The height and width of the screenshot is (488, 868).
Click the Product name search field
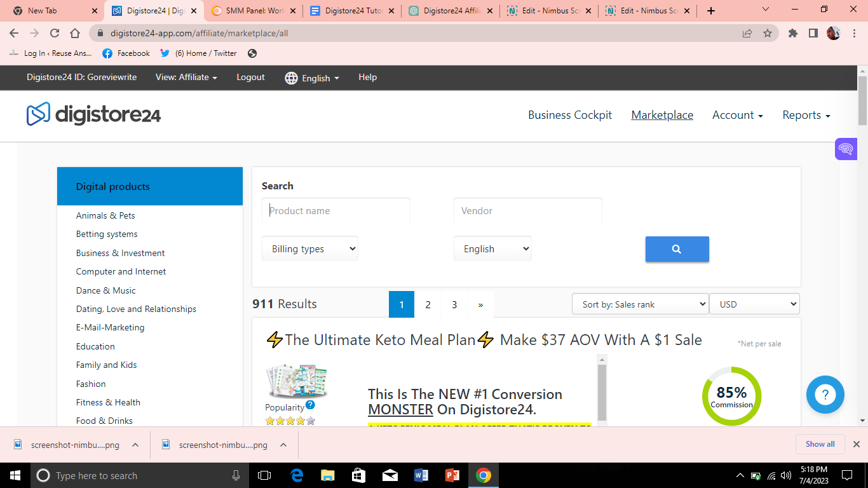click(336, 210)
